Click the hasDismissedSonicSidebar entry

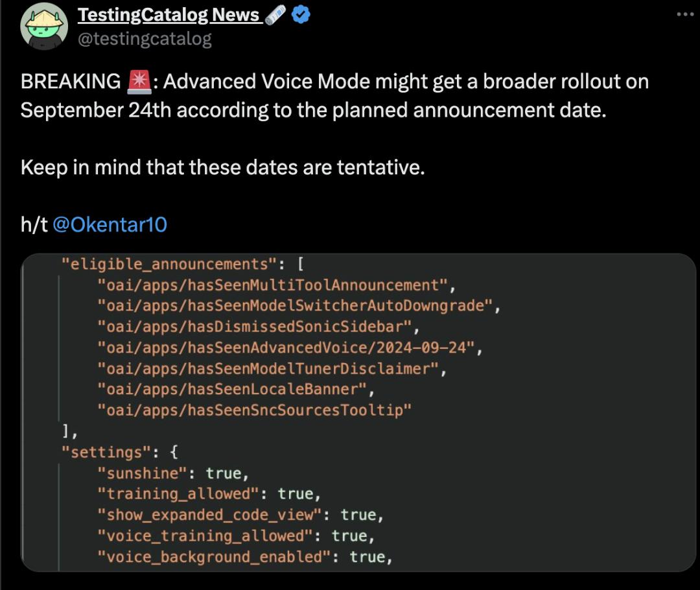(259, 327)
